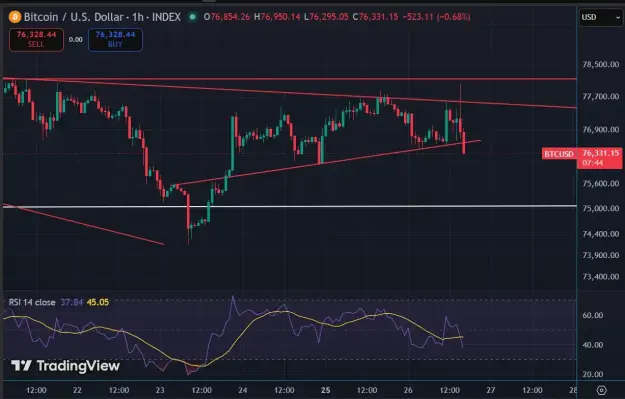Click the 60.00 RSI axis label

click(593, 315)
